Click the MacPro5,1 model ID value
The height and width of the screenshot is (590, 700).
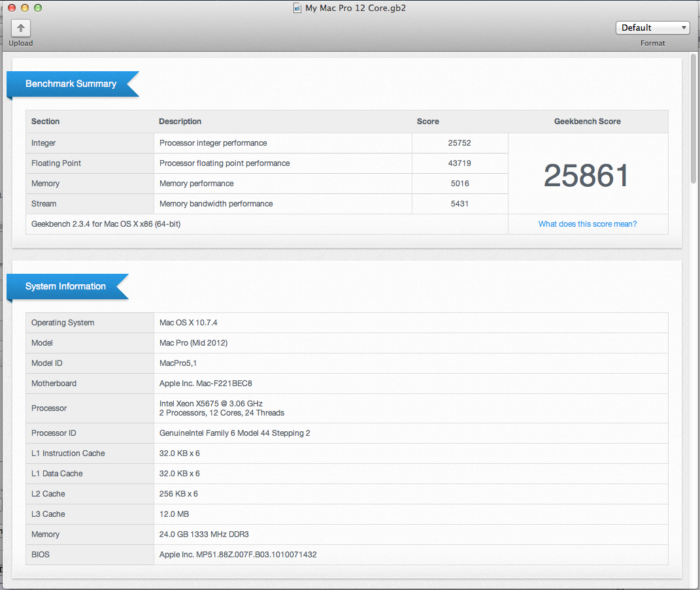click(x=178, y=363)
